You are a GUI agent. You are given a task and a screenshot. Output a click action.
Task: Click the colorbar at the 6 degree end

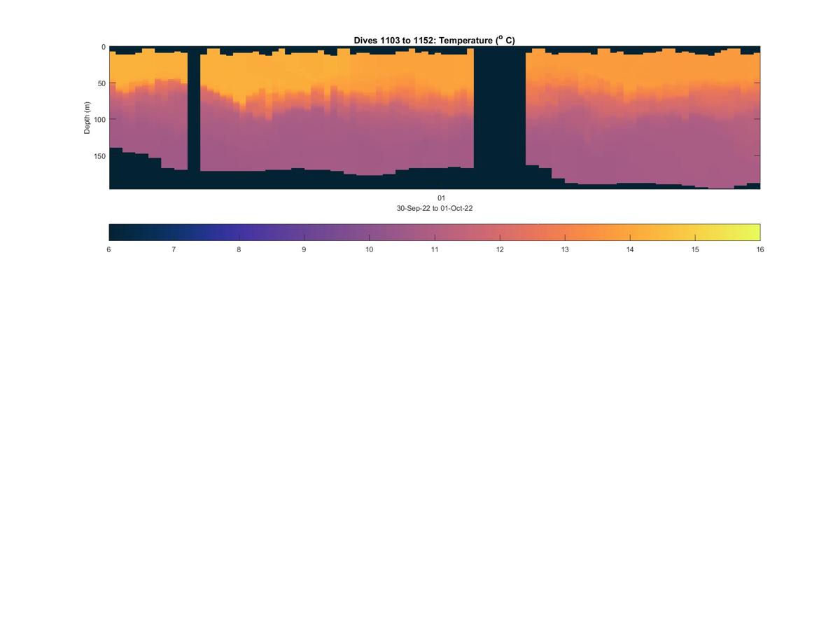[x=112, y=232]
